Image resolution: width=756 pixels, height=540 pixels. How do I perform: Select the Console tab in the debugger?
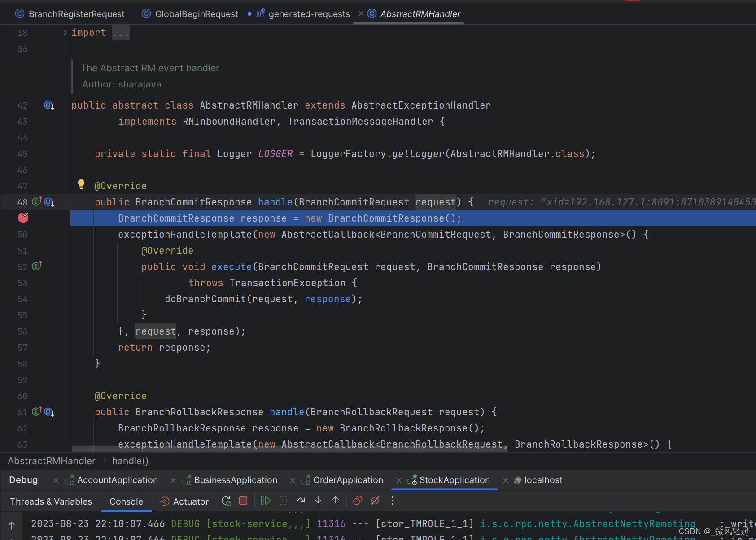pyautogui.click(x=126, y=501)
